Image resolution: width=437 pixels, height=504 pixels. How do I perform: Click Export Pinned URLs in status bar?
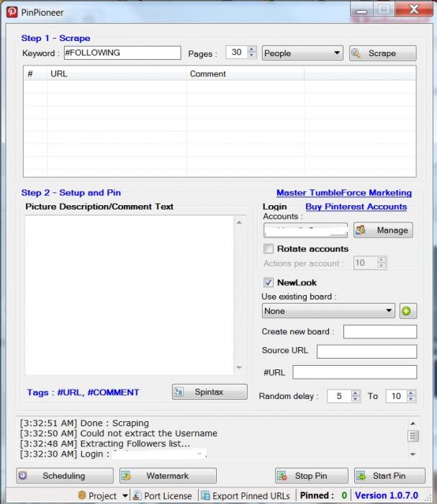click(245, 495)
